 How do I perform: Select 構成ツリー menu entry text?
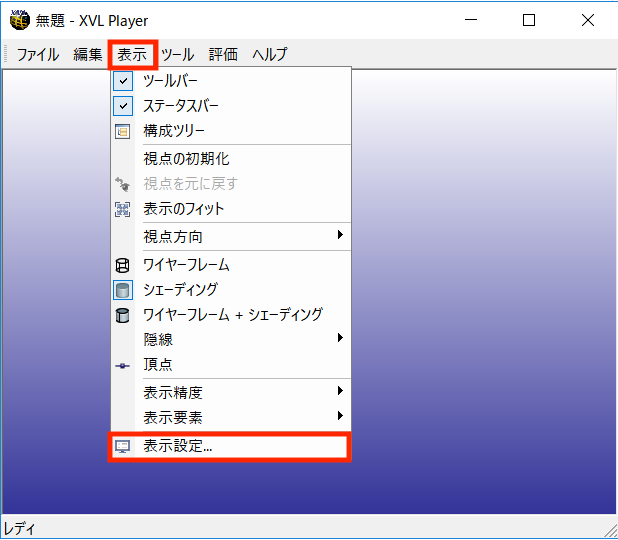(x=174, y=131)
